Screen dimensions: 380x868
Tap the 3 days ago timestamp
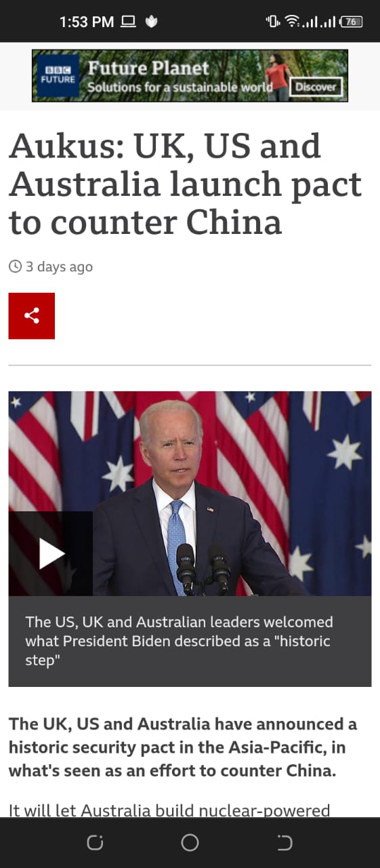[59, 267]
